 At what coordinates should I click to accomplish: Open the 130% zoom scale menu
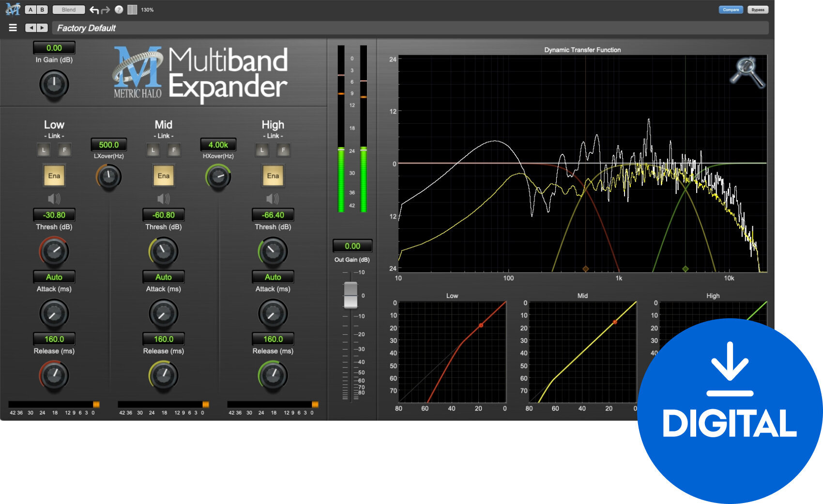coord(147,10)
